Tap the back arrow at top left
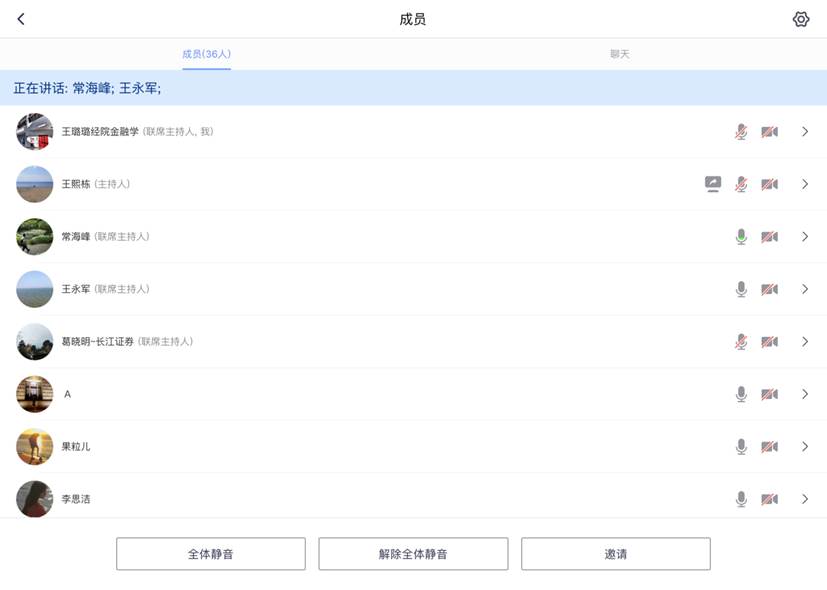 21,19
